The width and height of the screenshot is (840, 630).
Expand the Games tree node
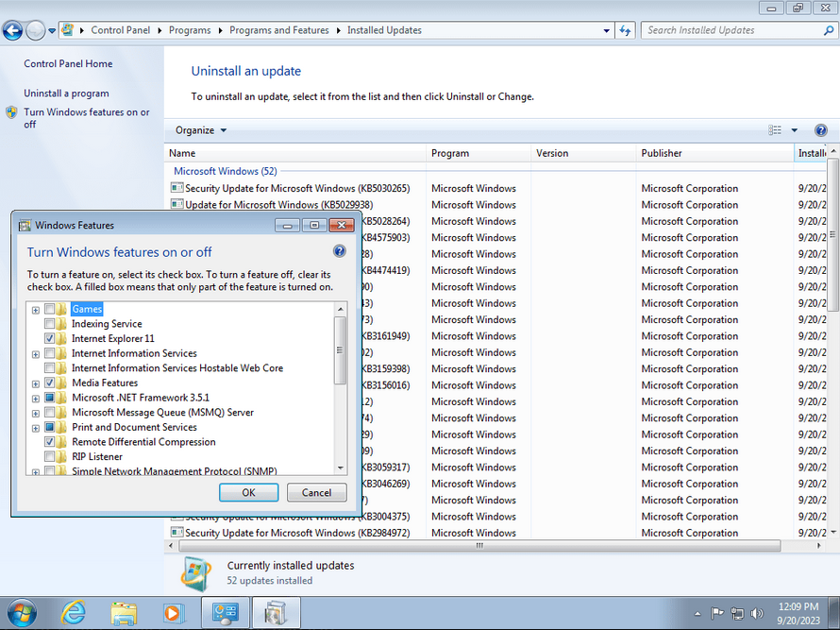coord(35,310)
